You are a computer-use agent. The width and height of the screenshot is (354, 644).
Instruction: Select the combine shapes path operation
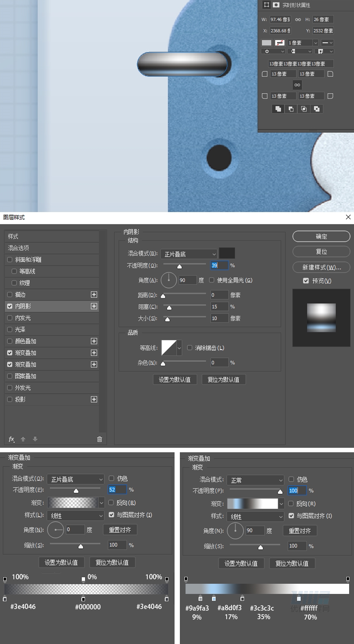(278, 109)
